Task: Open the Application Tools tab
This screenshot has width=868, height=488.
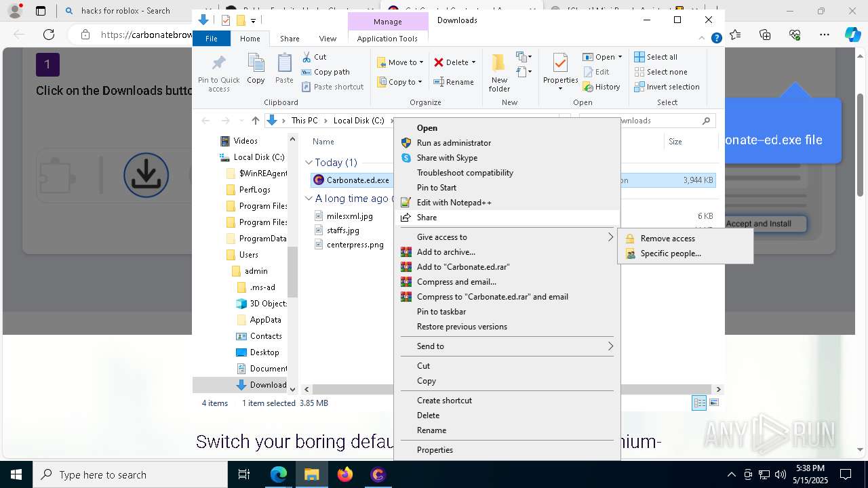Action: tap(387, 39)
